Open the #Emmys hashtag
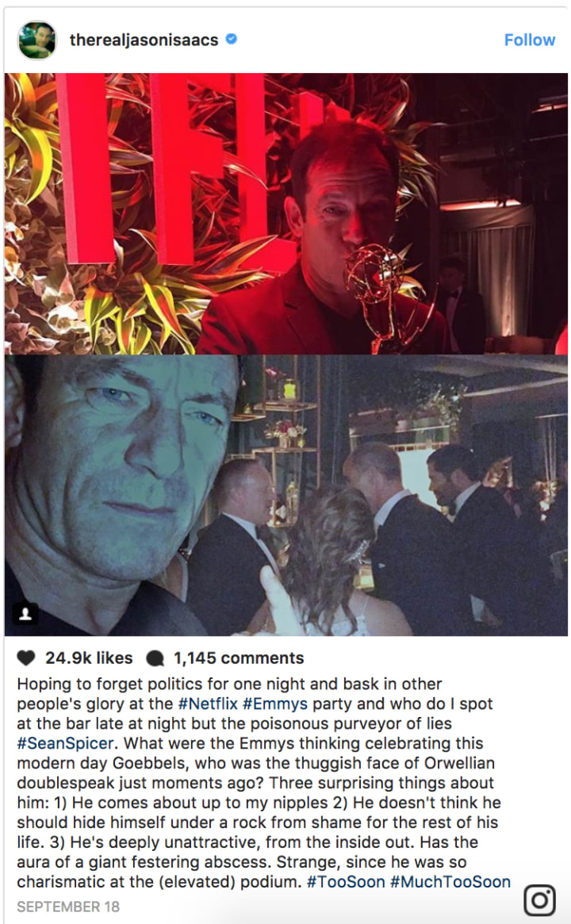The image size is (571, 924). point(274,704)
